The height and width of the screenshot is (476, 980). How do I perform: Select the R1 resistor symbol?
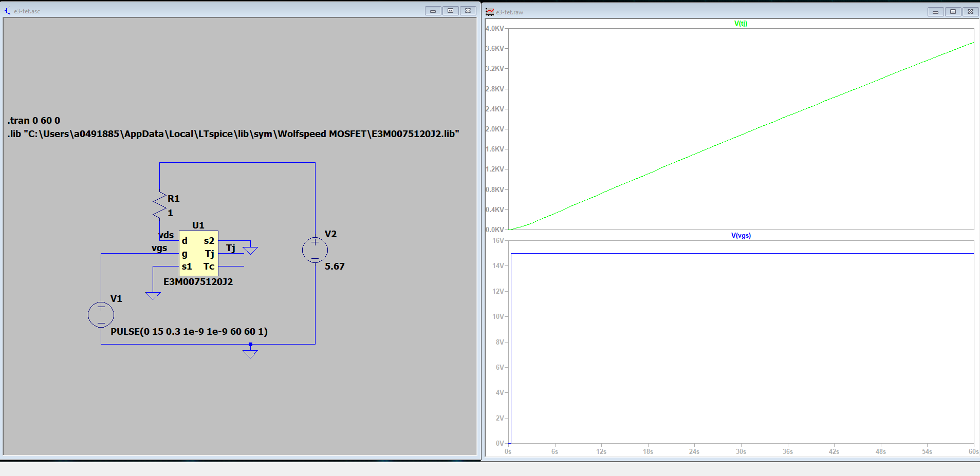[x=159, y=205]
